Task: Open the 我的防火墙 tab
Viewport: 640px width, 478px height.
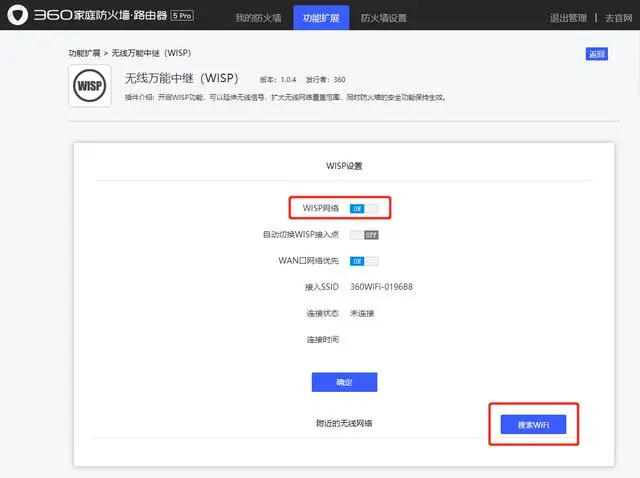Action: pos(257,18)
